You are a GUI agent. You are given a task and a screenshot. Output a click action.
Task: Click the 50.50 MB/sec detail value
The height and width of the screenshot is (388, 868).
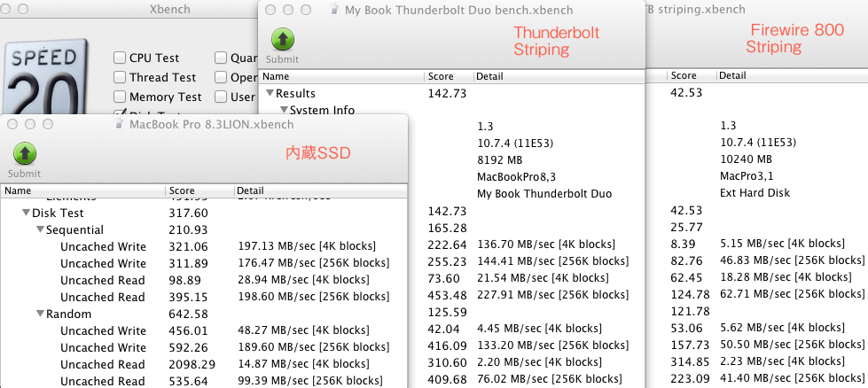coord(792,344)
